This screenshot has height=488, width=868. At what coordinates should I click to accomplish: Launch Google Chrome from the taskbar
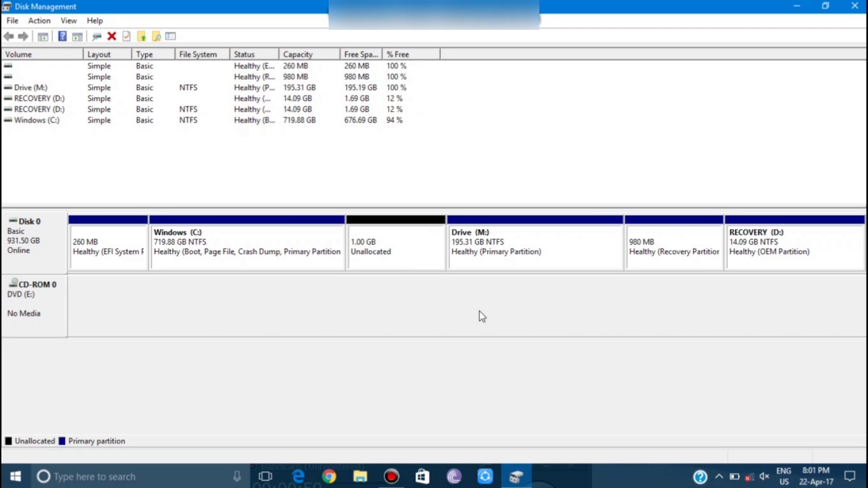click(x=329, y=476)
